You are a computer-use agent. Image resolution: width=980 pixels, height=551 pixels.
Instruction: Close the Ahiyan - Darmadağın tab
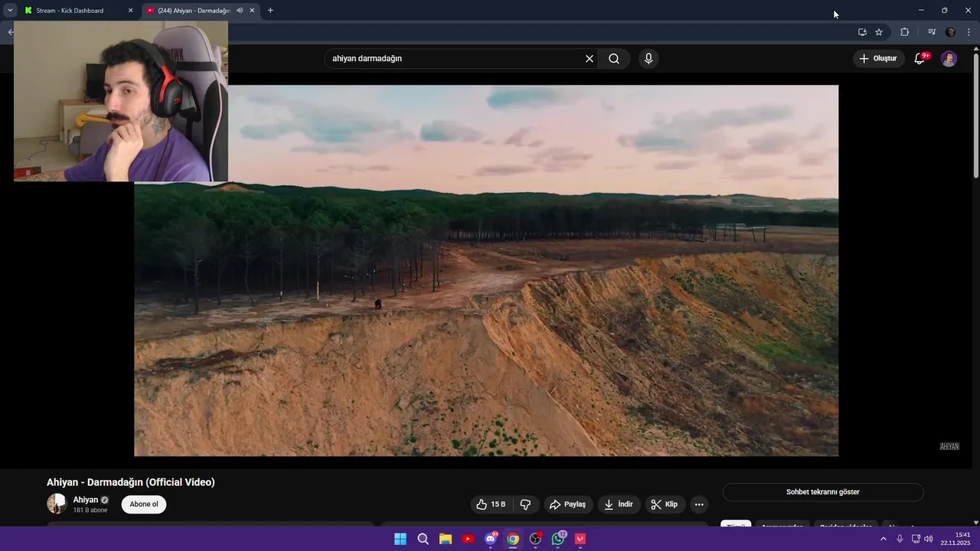(x=252, y=11)
